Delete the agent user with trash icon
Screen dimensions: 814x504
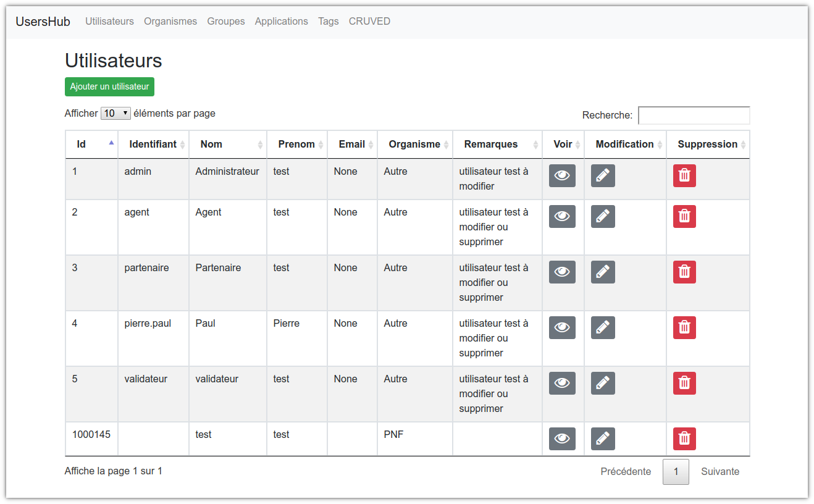coord(684,217)
